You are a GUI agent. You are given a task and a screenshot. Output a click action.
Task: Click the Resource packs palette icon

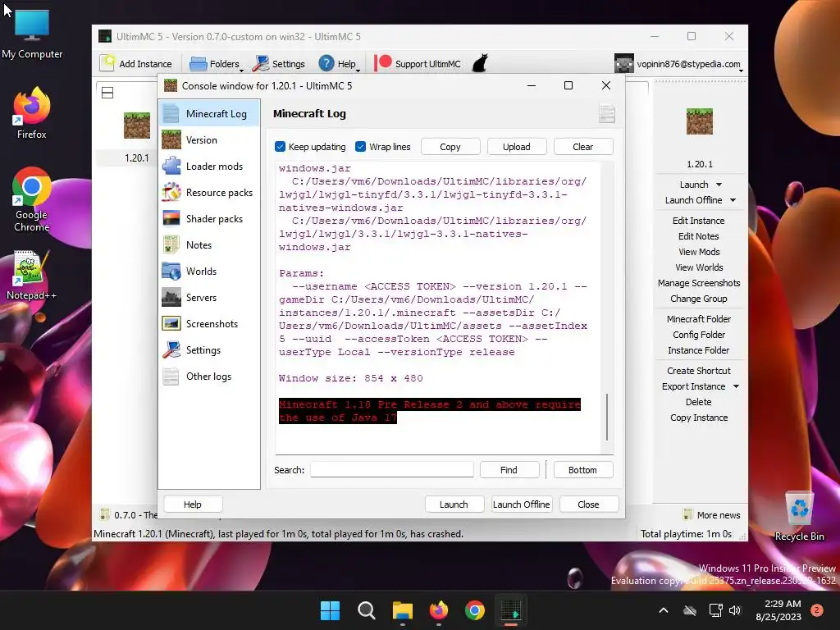coord(171,192)
